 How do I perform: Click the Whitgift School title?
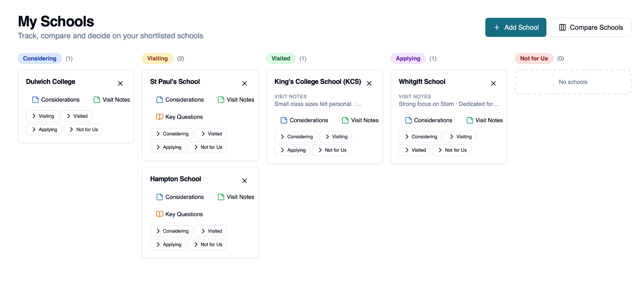[422, 82]
